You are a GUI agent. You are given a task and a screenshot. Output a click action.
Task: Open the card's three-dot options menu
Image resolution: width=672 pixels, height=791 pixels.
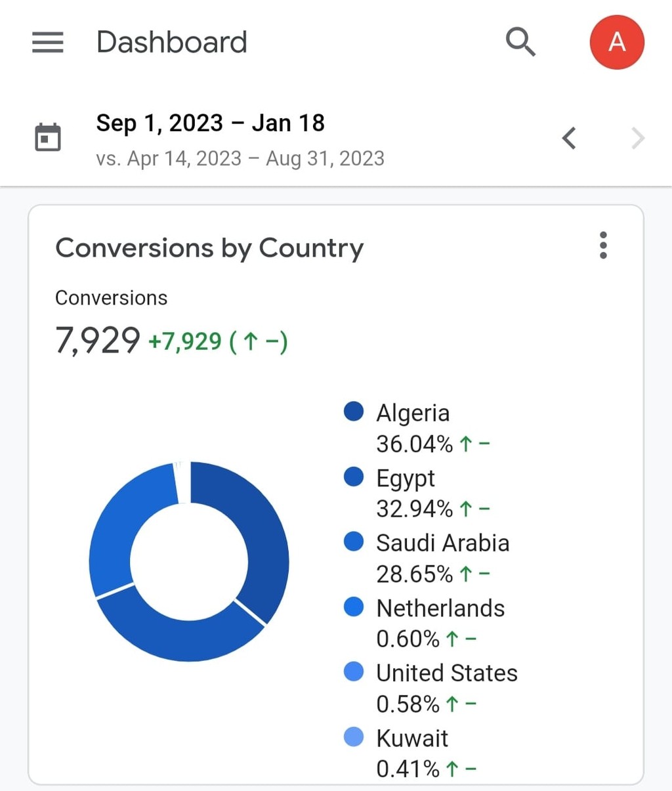603,246
